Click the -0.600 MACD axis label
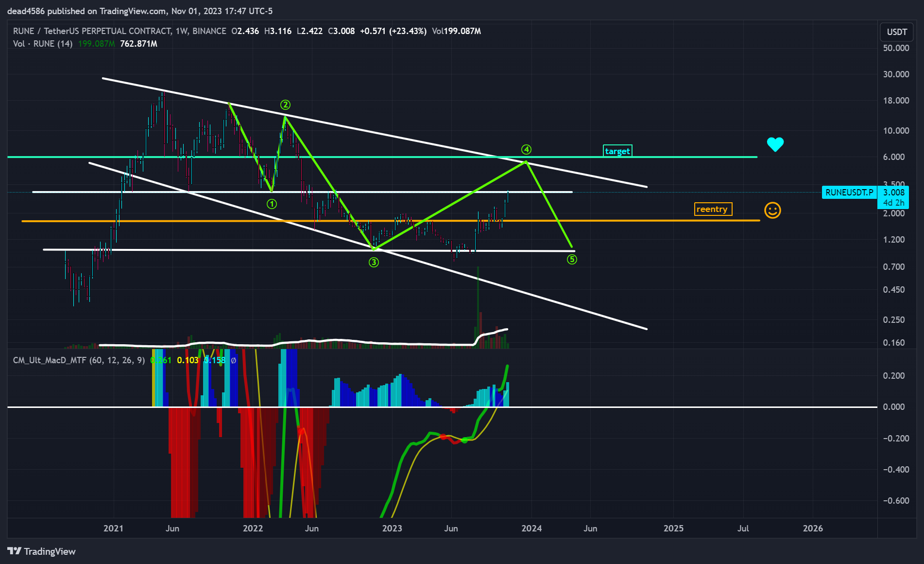Screen dimensions: 924x564 pyautogui.click(x=896, y=501)
